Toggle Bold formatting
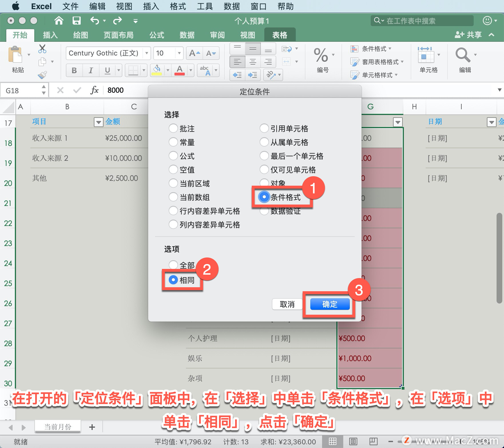Viewport: 504px width, 448px height. click(x=74, y=70)
